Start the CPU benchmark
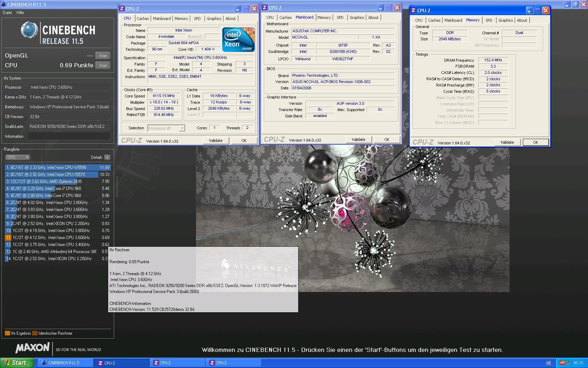This screenshot has height=368, width=588. pos(103,66)
